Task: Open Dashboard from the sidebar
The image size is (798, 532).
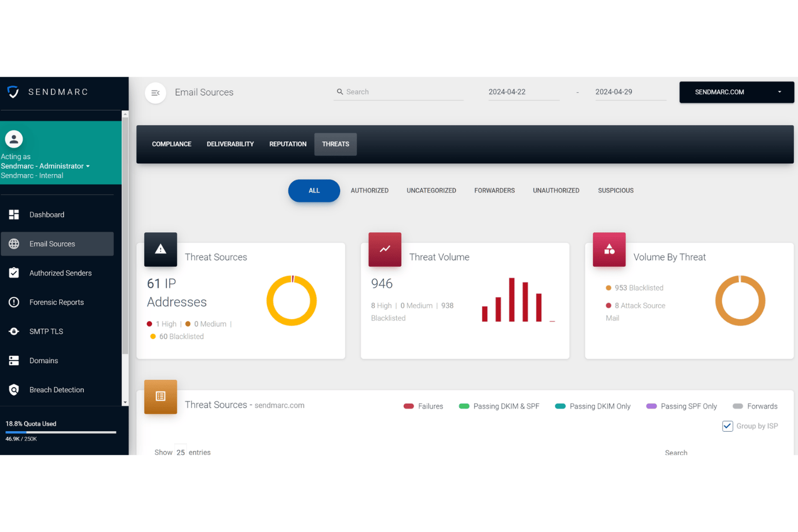Action: click(x=57, y=215)
